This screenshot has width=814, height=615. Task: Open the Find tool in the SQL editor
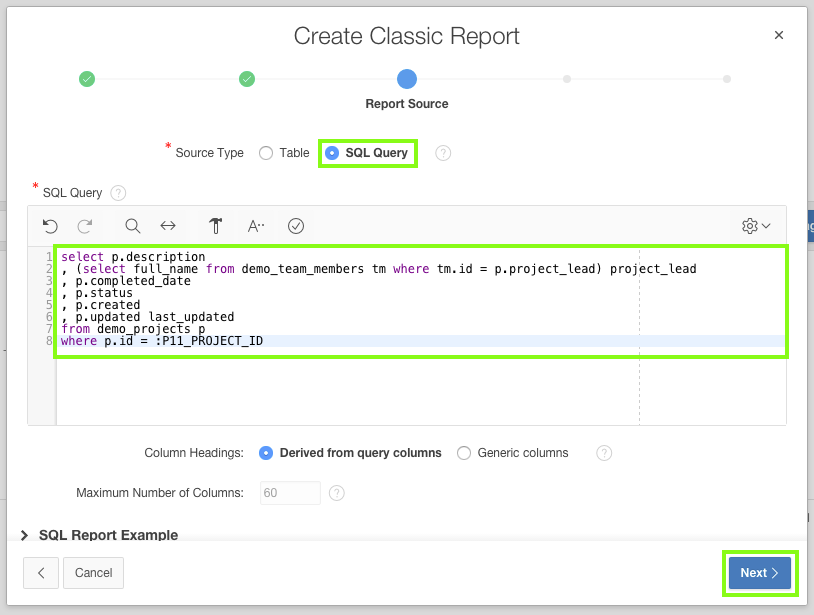[131, 225]
